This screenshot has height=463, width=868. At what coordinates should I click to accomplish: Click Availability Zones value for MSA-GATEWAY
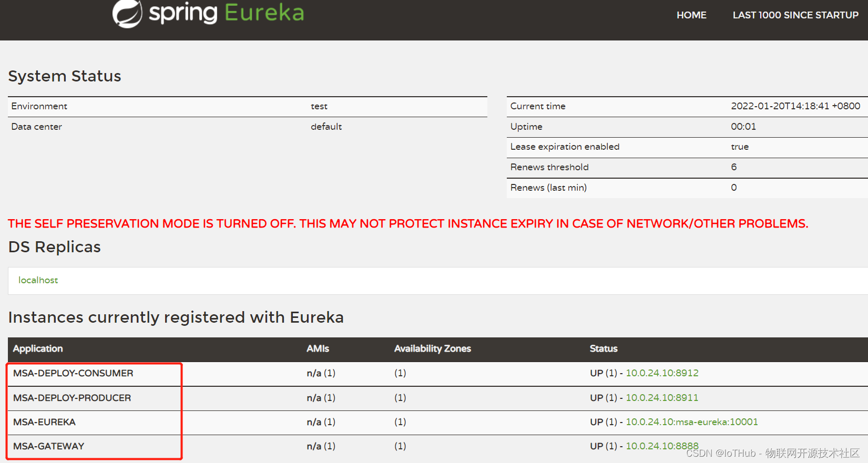click(400, 446)
